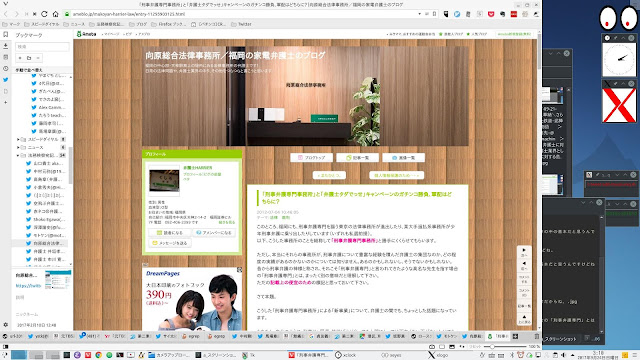This screenshot has height=360, width=640.
Task: Switch to first egrep tab
Action: (x=192, y=336)
